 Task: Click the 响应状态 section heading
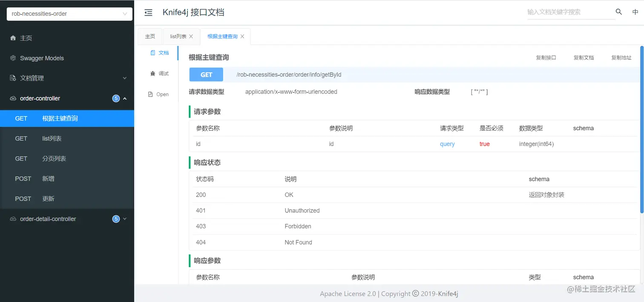pyautogui.click(x=207, y=162)
